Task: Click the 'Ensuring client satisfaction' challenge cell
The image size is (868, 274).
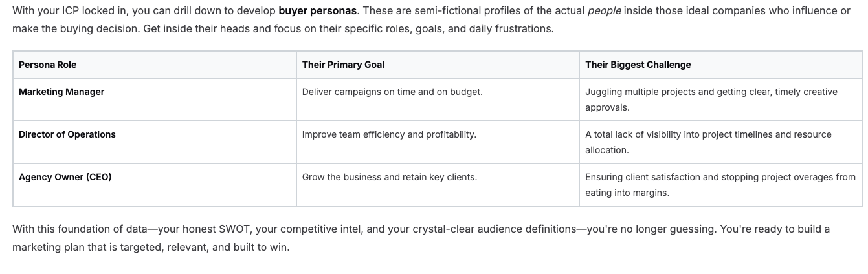Action: (x=721, y=185)
